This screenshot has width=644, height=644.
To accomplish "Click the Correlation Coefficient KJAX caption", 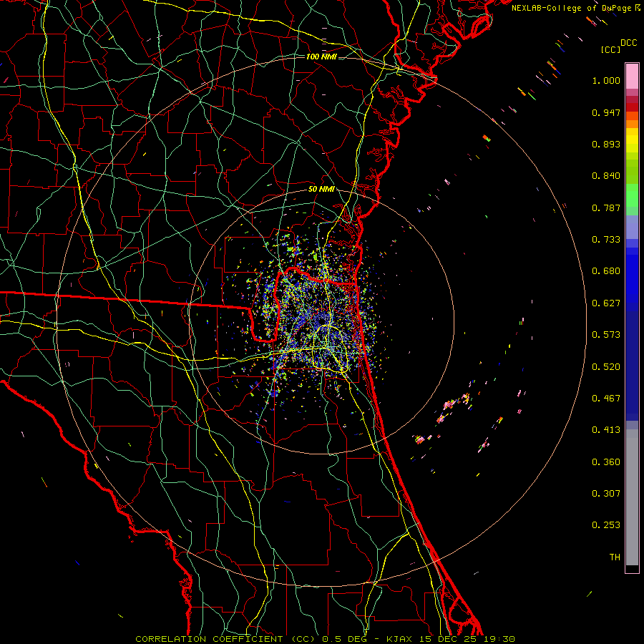I will (x=325, y=639).
